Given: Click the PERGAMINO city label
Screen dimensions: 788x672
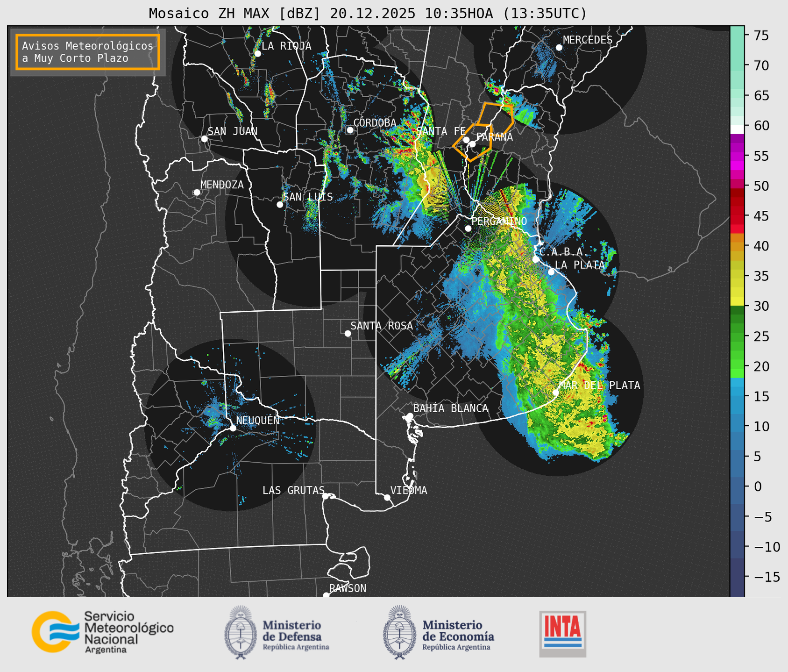Looking at the screenshot, I should tap(499, 221).
